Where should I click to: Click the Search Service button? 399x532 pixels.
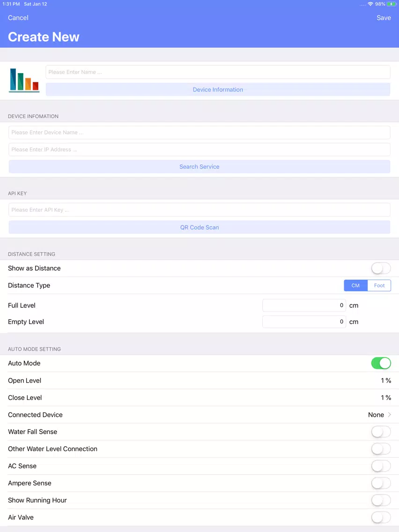click(x=199, y=167)
